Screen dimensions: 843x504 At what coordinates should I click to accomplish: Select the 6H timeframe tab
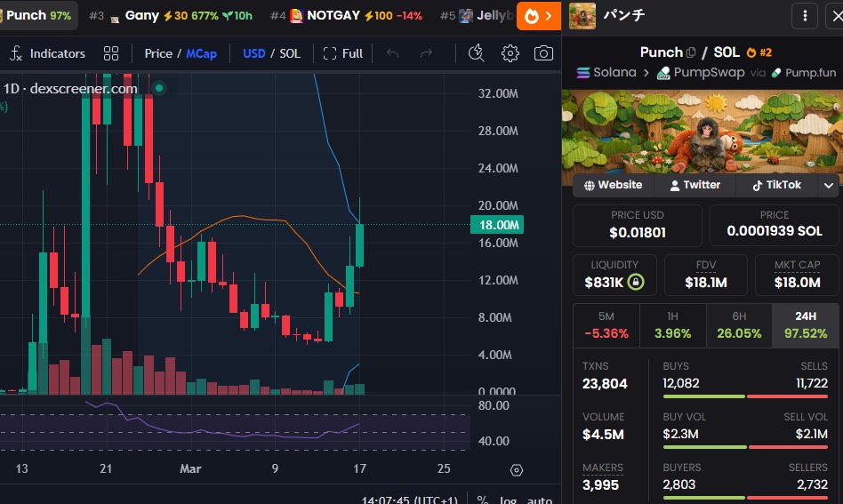point(739,325)
